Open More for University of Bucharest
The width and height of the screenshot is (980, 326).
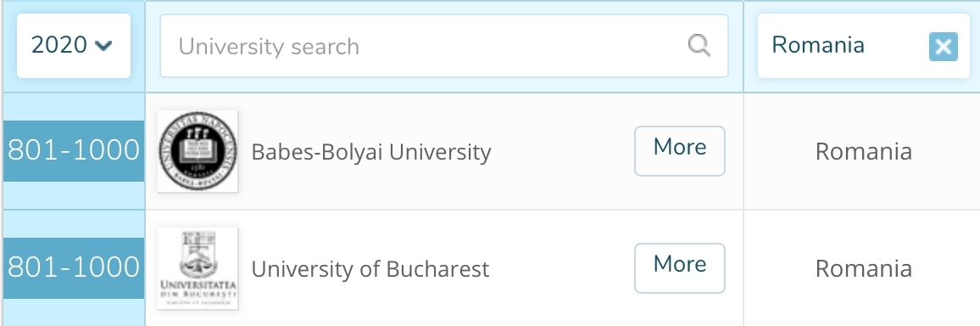(679, 267)
